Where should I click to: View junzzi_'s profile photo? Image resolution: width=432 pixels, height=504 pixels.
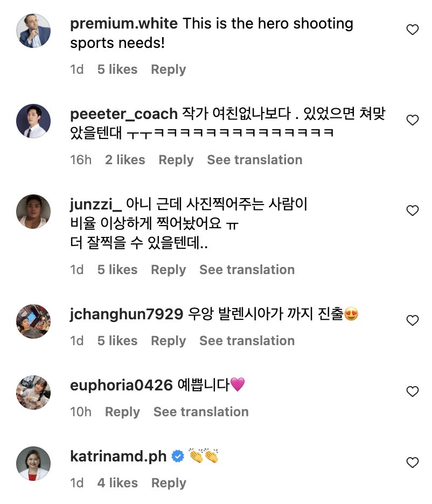point(33,212)
